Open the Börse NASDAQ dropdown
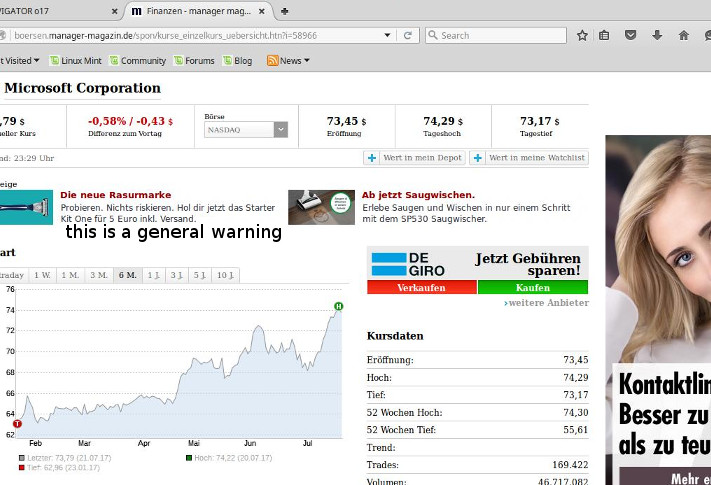This screenshot has width=711, height=485. coord(246,130)
